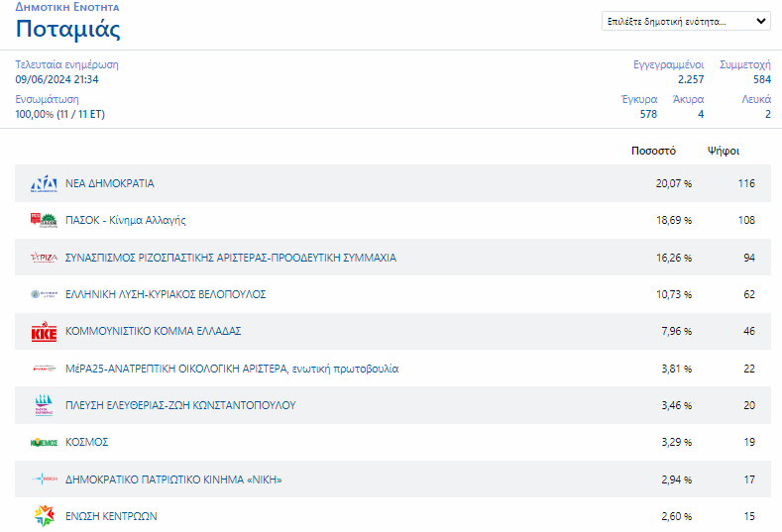Screen dimensions: 782x532
Task: Click the 116 votes cell
Action: (x=746, y=183)
